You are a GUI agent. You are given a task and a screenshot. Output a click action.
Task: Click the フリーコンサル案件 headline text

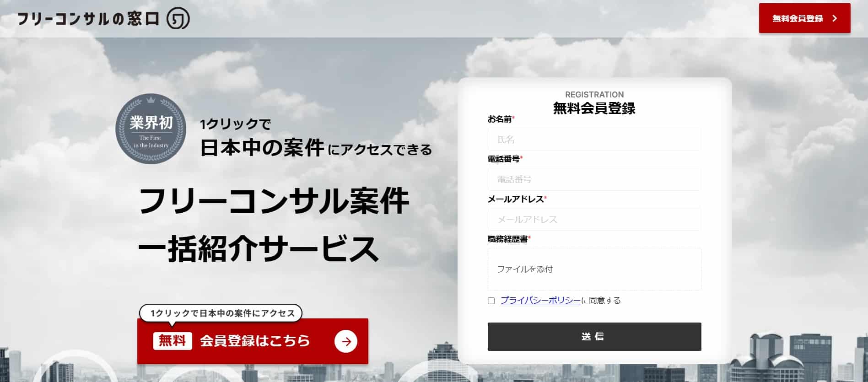(x=274, y=201)
